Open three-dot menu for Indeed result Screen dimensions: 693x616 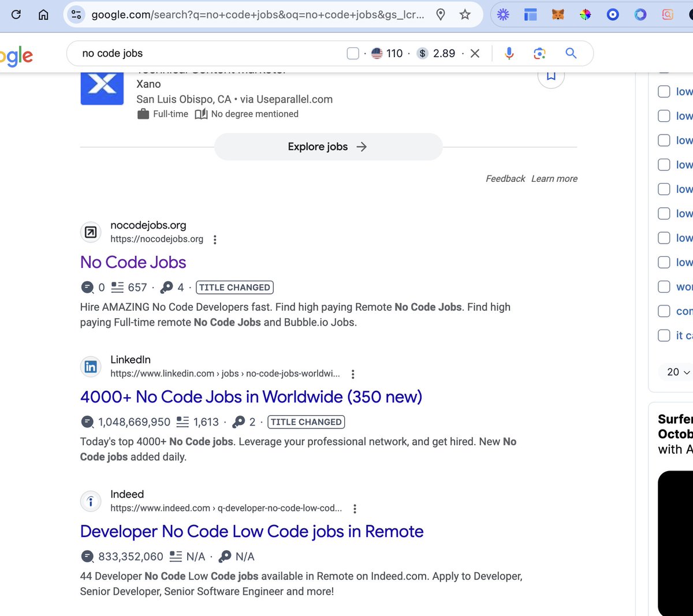(355, 509)
